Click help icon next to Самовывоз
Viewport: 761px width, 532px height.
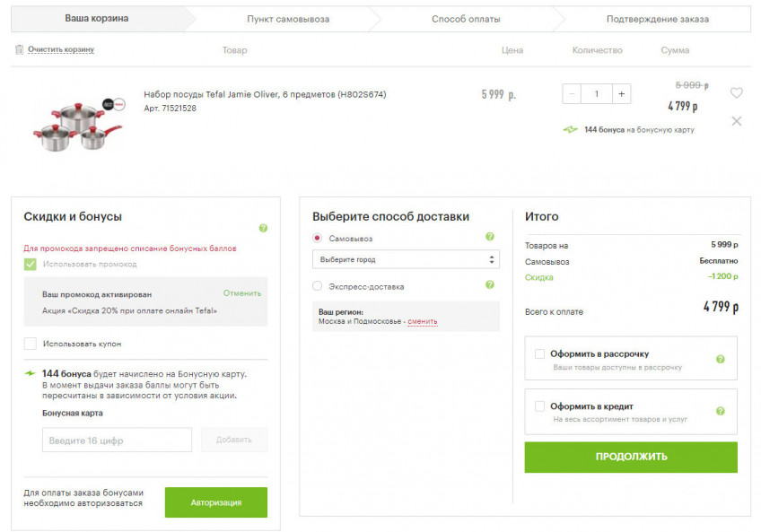(490, 238)
